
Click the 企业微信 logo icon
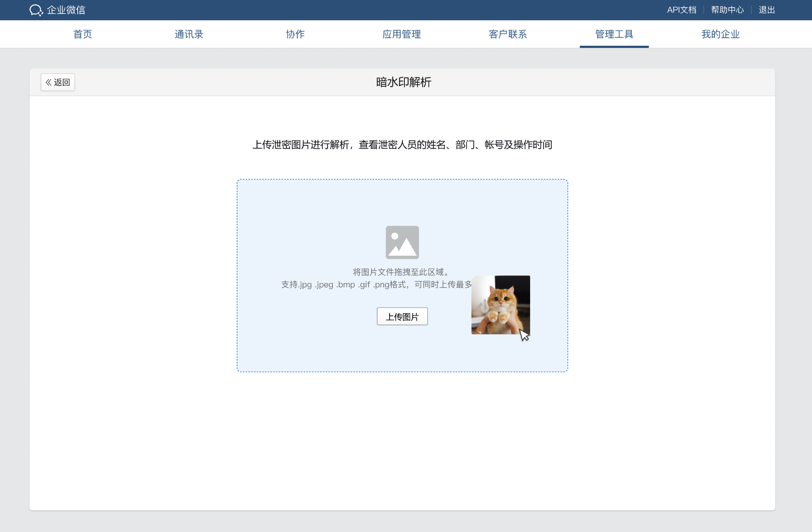click(x=36, y=10)
